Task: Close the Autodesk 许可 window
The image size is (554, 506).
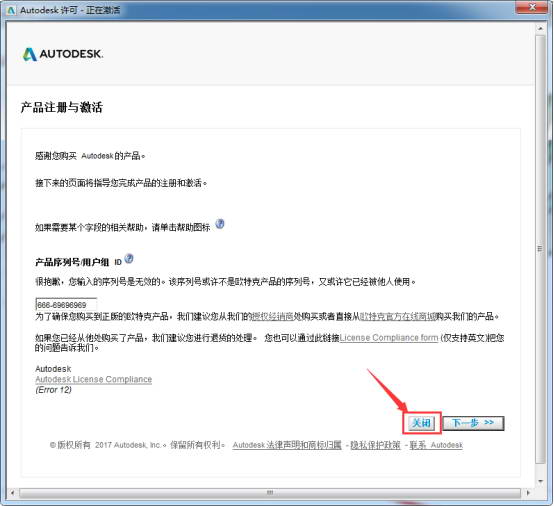Action: click(x=532, y=7)
